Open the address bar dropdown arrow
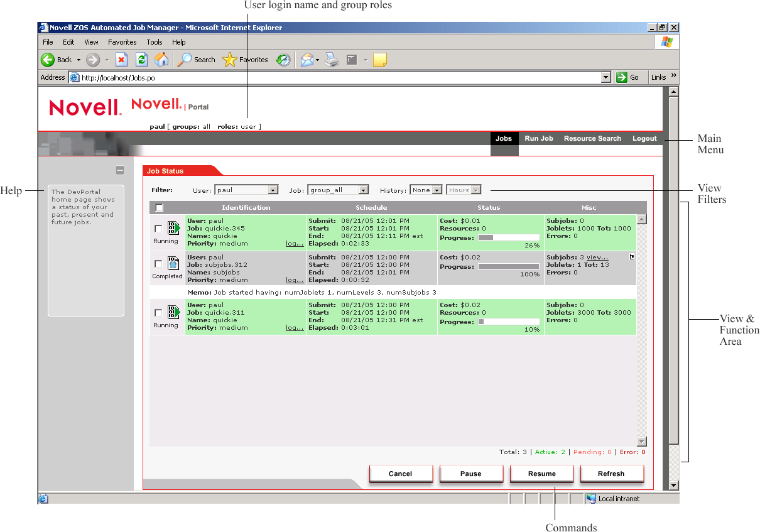The width and height of the screenshot is (760, 532). click(x=605, y=77)
